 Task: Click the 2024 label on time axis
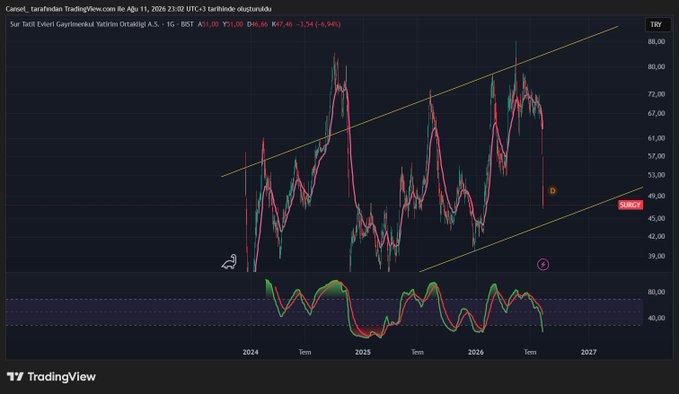[250, 352]
